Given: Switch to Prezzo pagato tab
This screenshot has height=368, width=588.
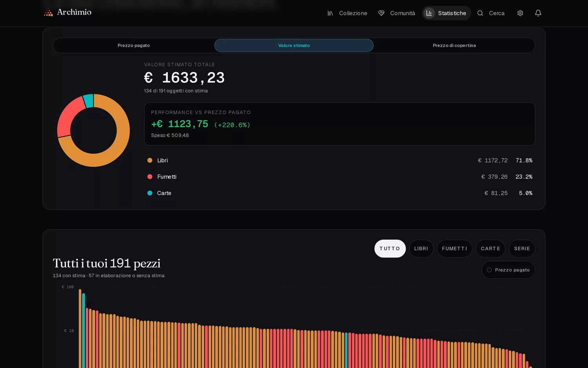Looking at the screenshot, I should (134, 46).
